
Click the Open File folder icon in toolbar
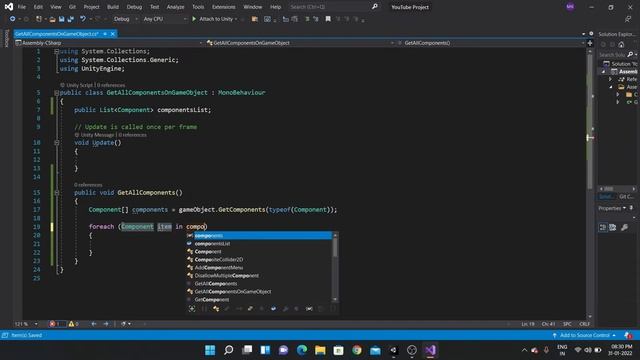click(x=52, y=19)
